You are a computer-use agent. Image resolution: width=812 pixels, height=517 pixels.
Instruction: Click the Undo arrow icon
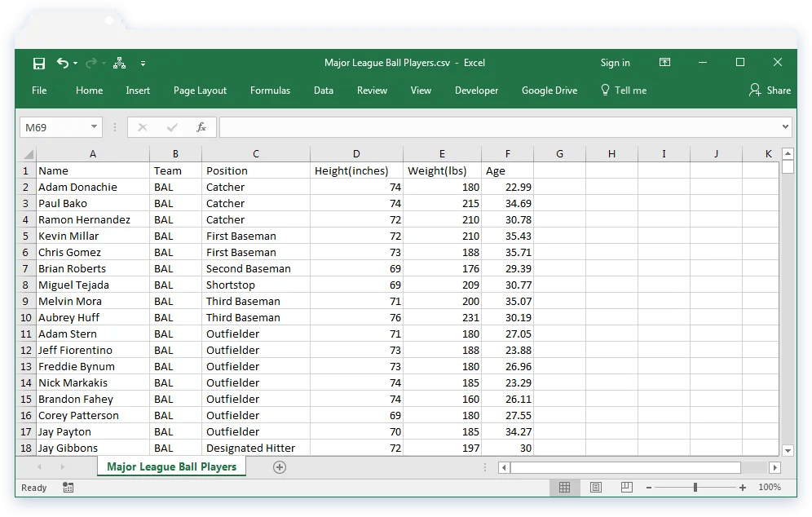coord(63,64)
